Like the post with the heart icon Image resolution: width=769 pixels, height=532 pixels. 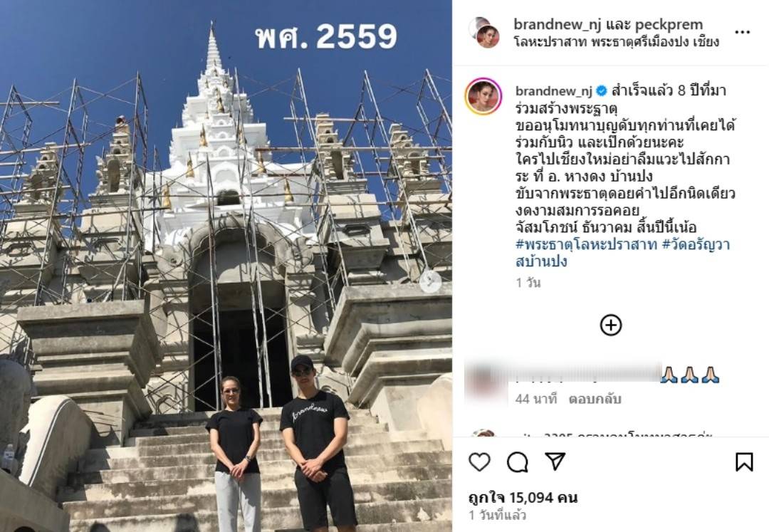click(x=479, y=462)
